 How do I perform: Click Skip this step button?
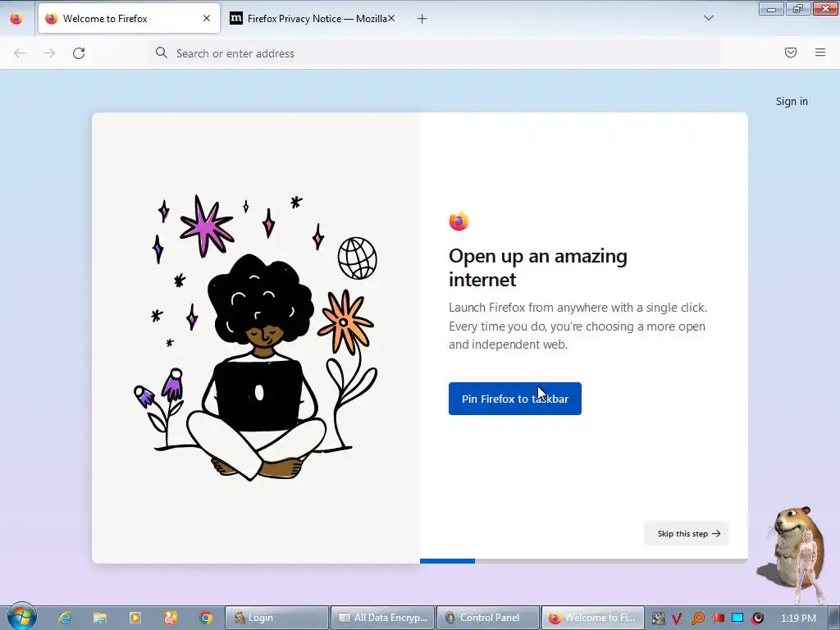coord(687,533)
